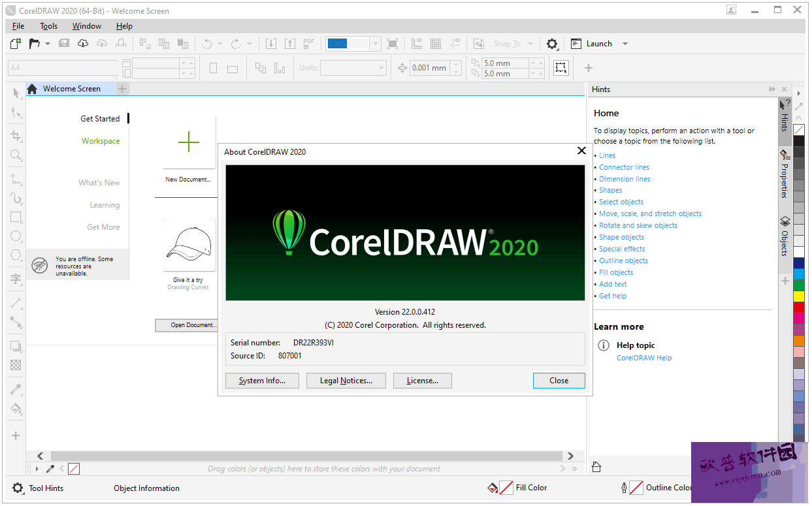
Task: Pick the yellow color swatch
Action: (x=799, y=296)
